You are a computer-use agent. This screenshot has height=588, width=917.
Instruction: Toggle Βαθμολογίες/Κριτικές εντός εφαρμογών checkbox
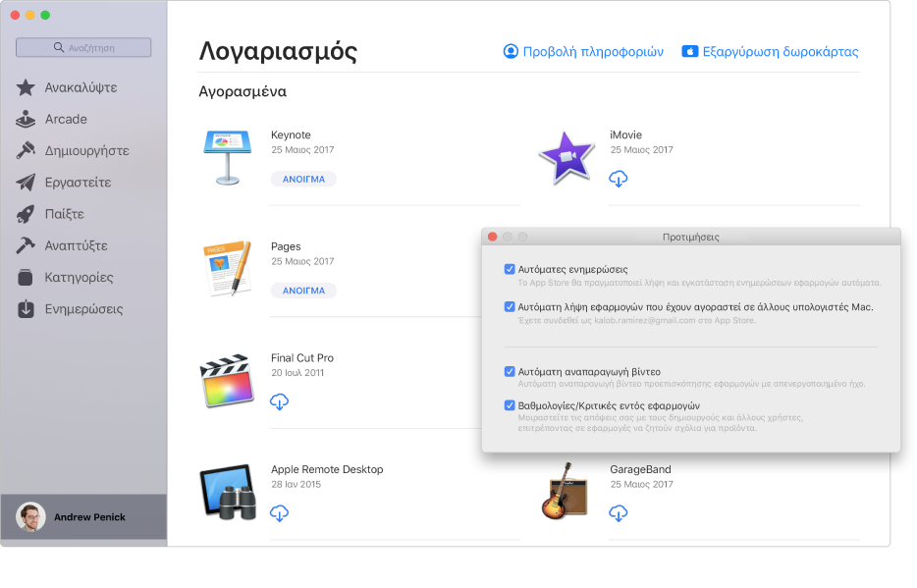tap(510, 405)
